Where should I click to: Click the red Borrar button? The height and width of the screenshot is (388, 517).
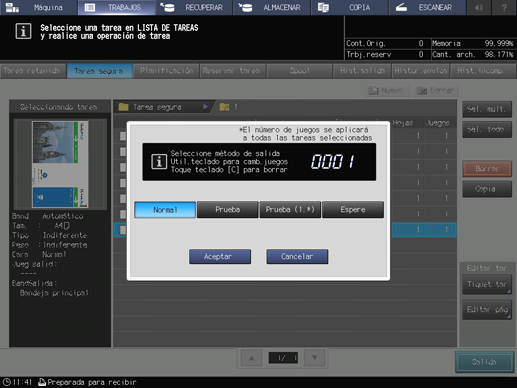487,169
